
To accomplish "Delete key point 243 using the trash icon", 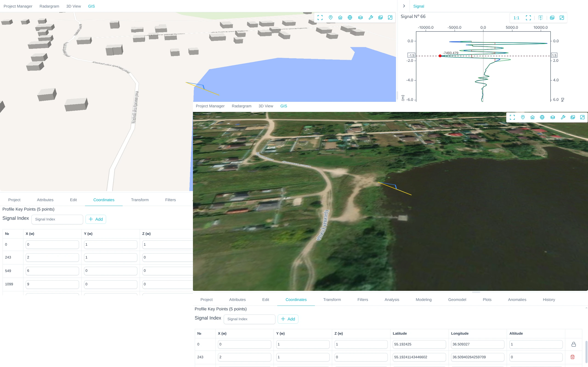I will click(x=572, y=357).
